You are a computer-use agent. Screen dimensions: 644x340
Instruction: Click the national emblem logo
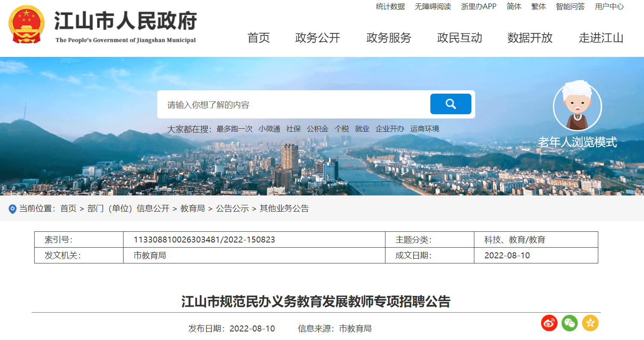[26, 24]
